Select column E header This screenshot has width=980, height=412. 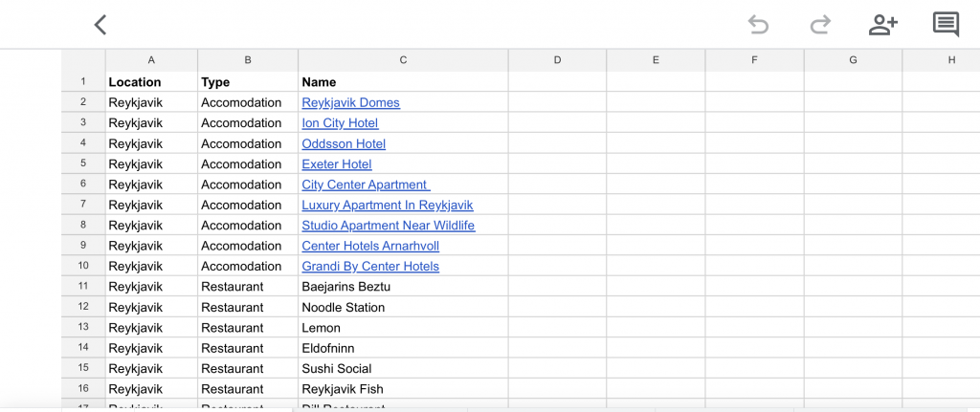coord(656,60)
